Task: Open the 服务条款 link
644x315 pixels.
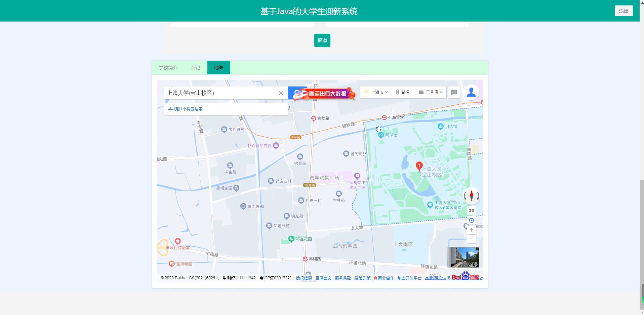Action: click(x=343, y=278)
